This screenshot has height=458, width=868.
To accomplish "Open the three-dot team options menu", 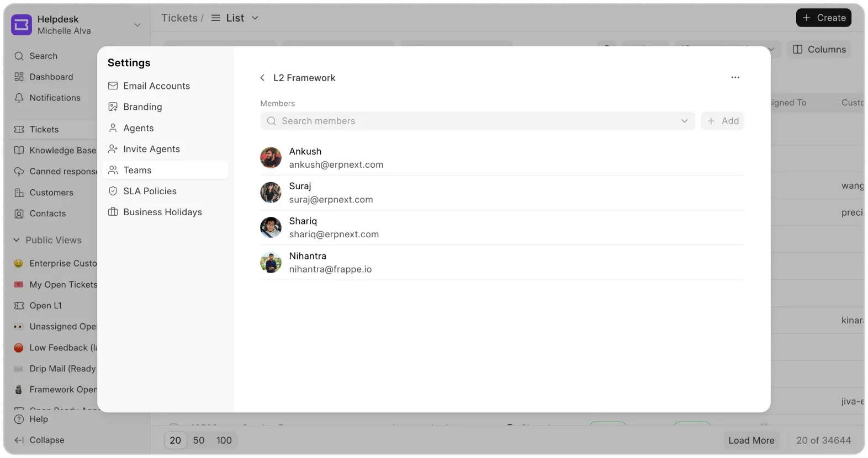I will (x=735, y=77).
